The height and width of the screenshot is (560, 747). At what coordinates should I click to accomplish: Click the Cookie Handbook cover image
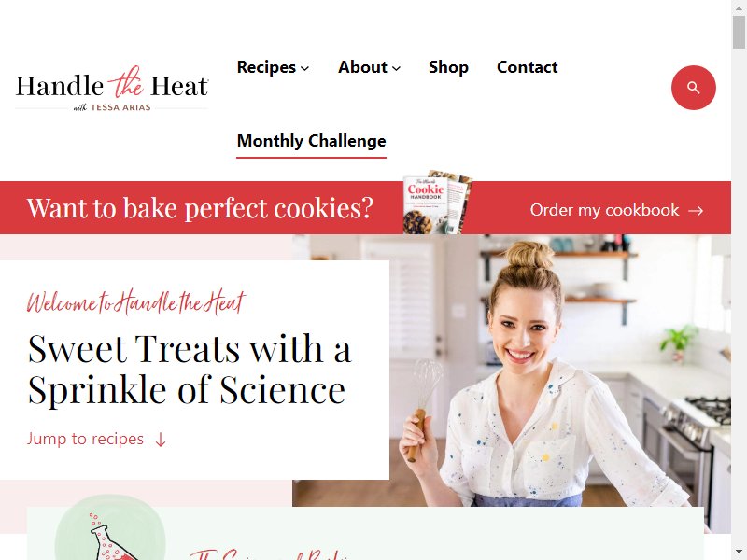pyautogui.click(x=438, y=203)
